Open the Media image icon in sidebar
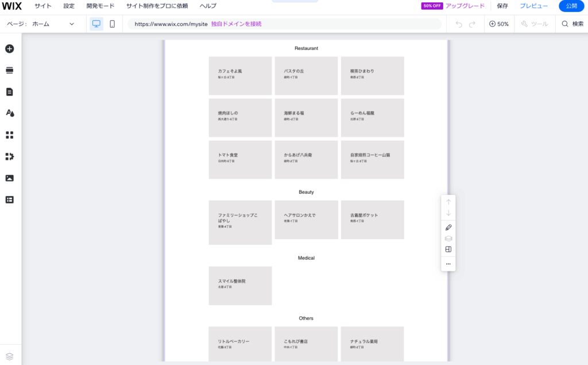Image resolution: width=588 pixels, height=365 pixels. click(9, 178)
